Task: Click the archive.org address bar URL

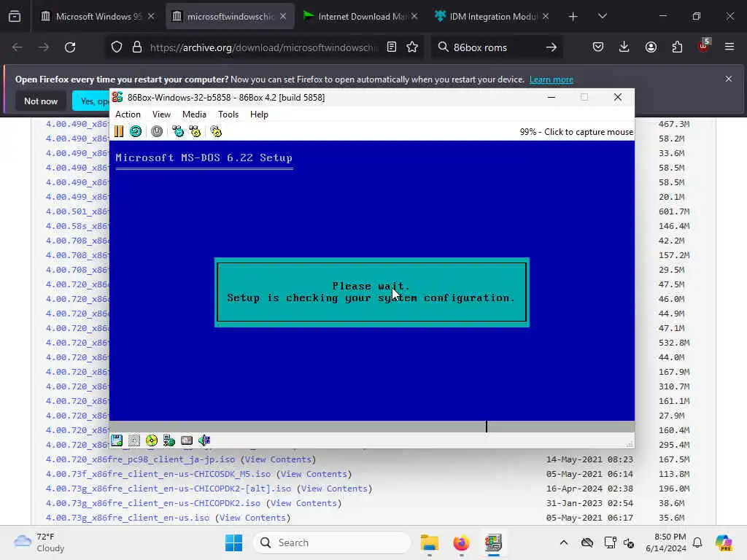Action: tap(264, 47)
